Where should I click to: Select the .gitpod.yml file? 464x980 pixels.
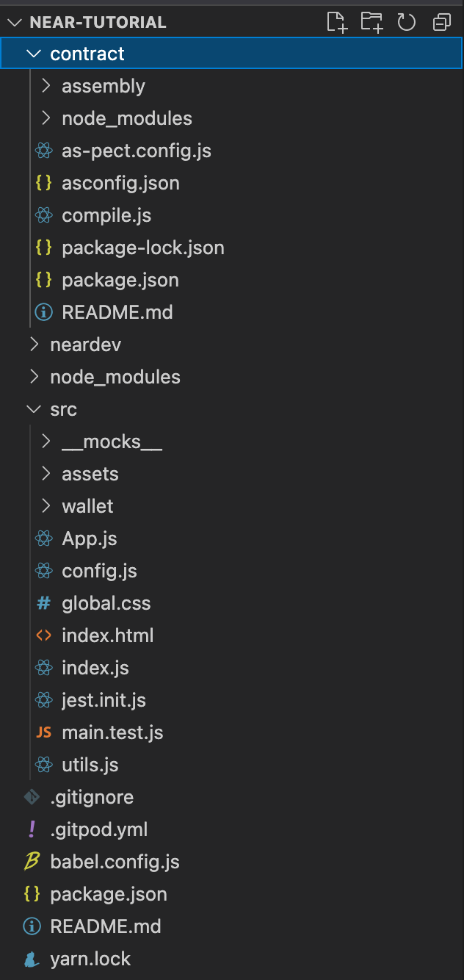98,829
